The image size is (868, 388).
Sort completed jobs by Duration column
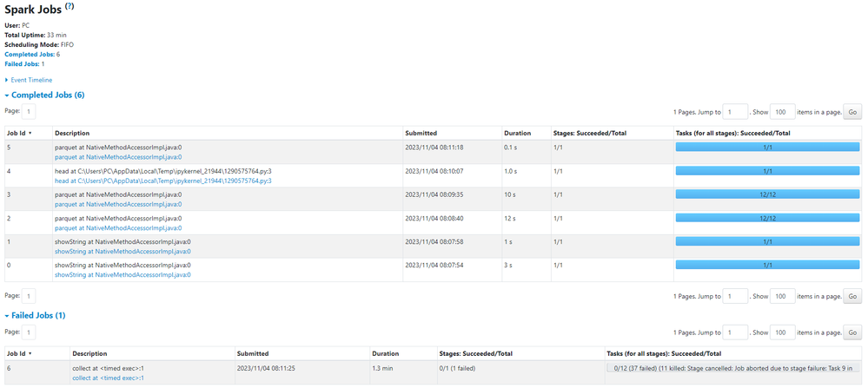[x=516, y=133]
